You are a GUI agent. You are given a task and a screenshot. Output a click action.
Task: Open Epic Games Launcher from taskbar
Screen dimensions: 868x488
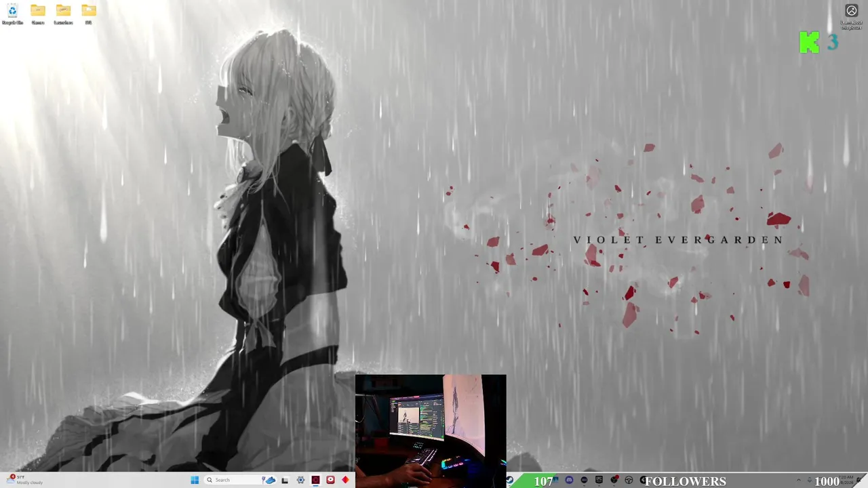click(599, 480)
